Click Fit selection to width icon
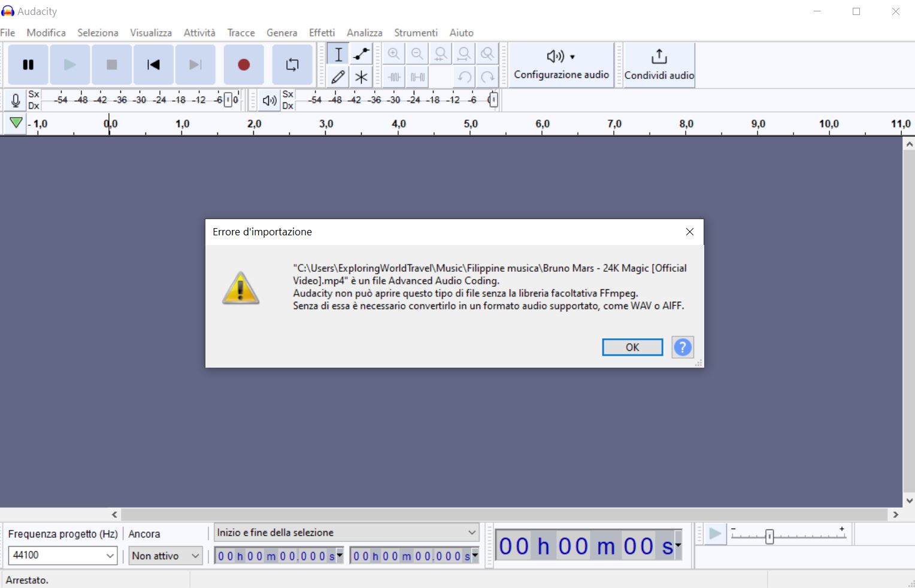The image size is (915, 588). pos(441,54)
